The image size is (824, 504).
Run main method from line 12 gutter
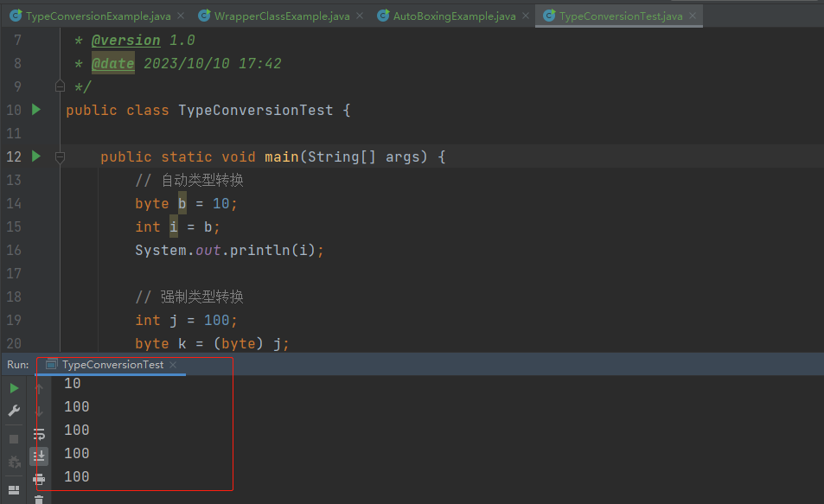pyautogui.click(x=36, y=156)
